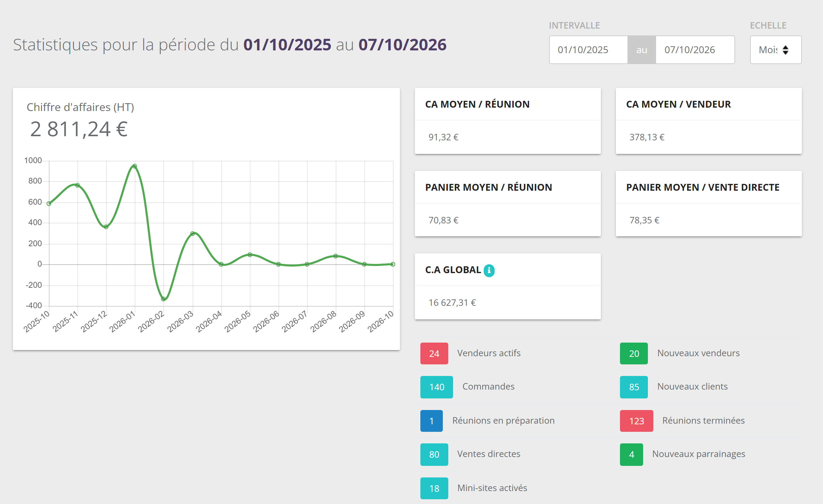Click the green Nouveaux parrainages badge
This screenshot has height=504, width=823.
pyautogui.click(x=632, y=454)
